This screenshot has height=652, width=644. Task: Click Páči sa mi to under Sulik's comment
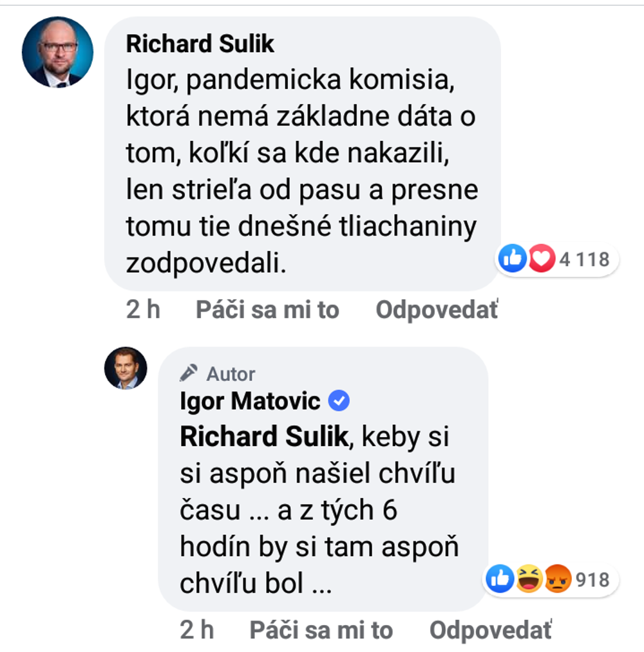point(267,310)
